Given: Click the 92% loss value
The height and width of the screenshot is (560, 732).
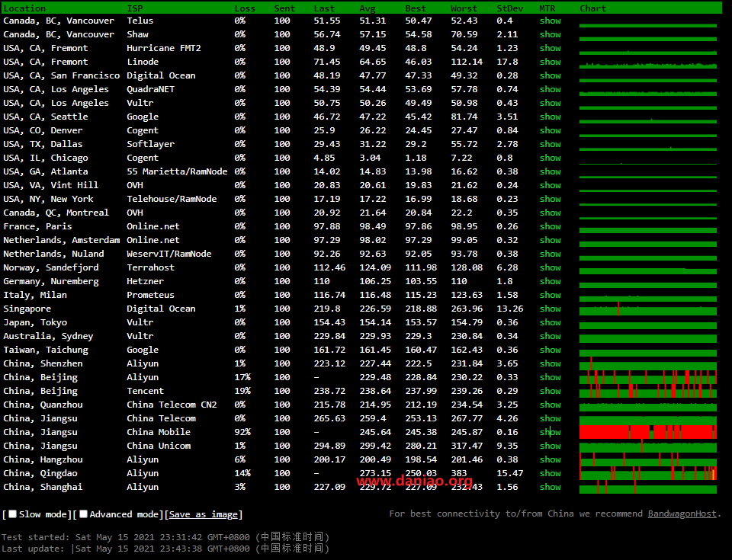Looking at the screenshot, I should pyautogui.click(x=242, y=432).
